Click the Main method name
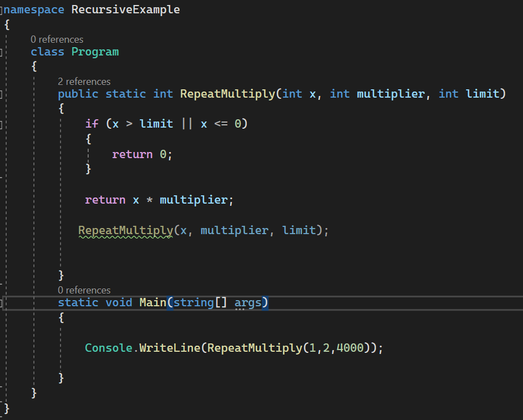523x420 pixels. click(153, 302)
